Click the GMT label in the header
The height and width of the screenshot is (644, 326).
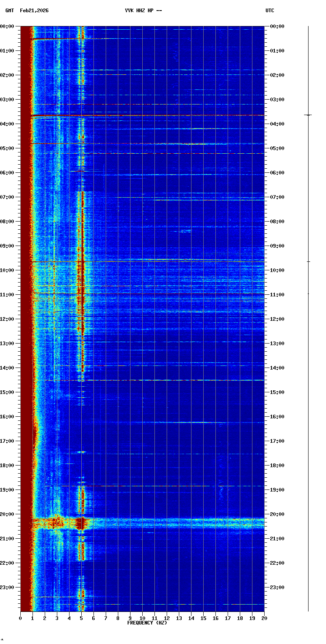[9, 11]
